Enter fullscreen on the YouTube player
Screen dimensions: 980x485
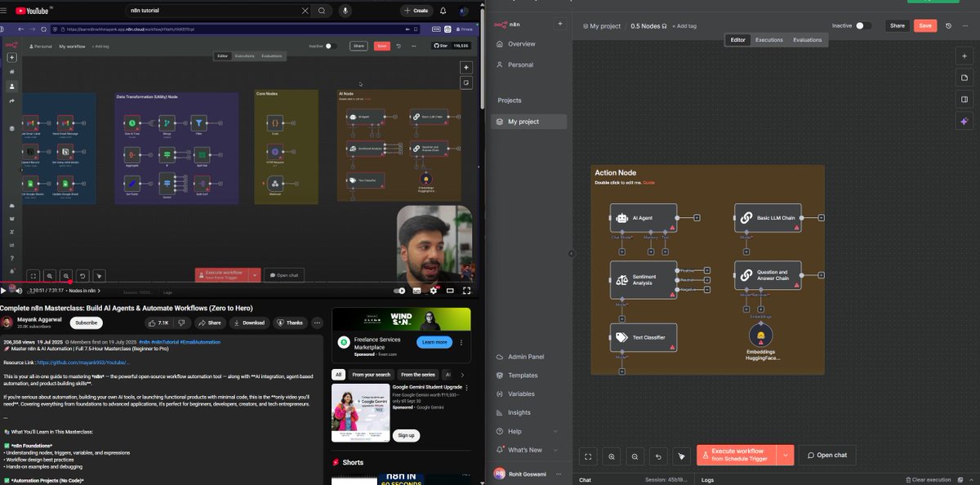467,290
